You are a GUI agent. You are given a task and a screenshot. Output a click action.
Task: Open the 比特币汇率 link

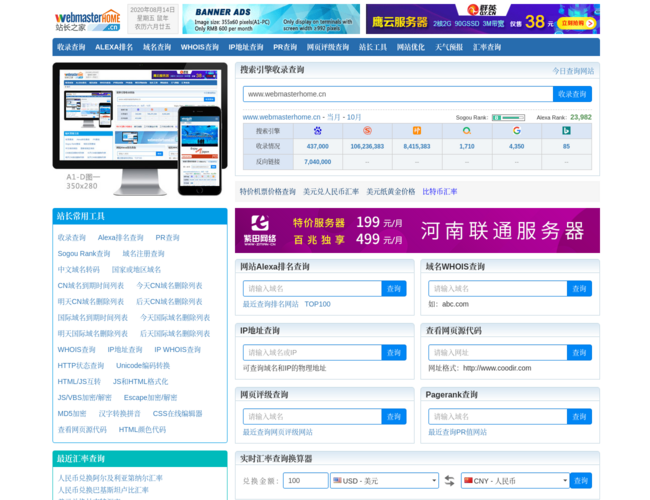pos(440,192)
